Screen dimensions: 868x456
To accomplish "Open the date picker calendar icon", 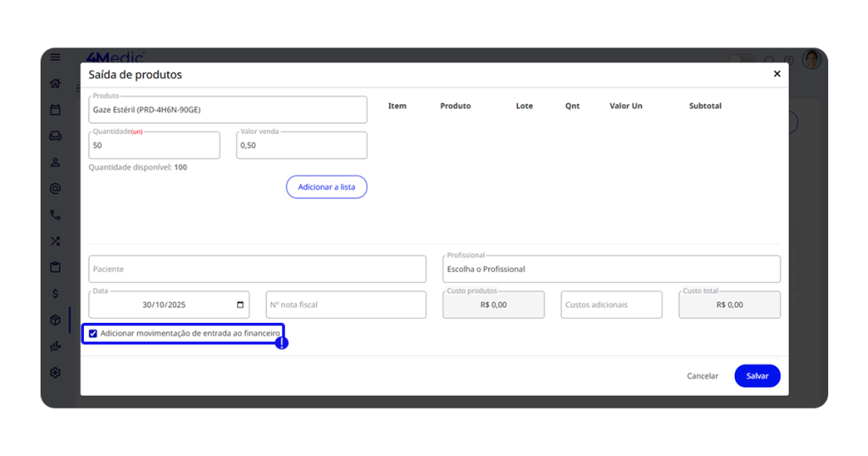I will coord(241,305).
